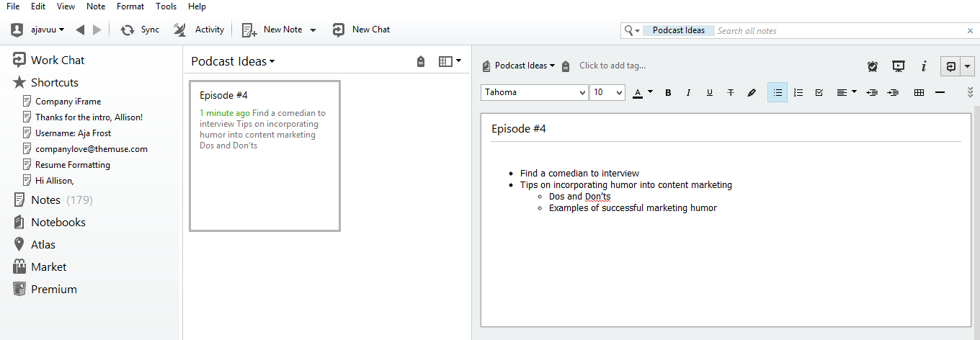Go forward with the right arrow
Image resolution: width=980 pixels, height=340 pixels.
[x=97, y=30]
